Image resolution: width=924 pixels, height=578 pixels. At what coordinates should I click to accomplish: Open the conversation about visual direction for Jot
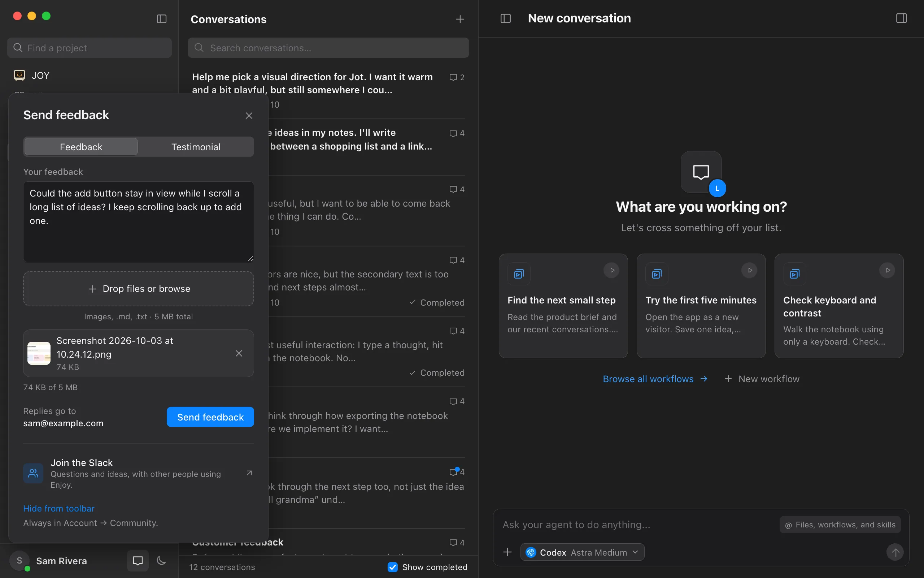328,91
